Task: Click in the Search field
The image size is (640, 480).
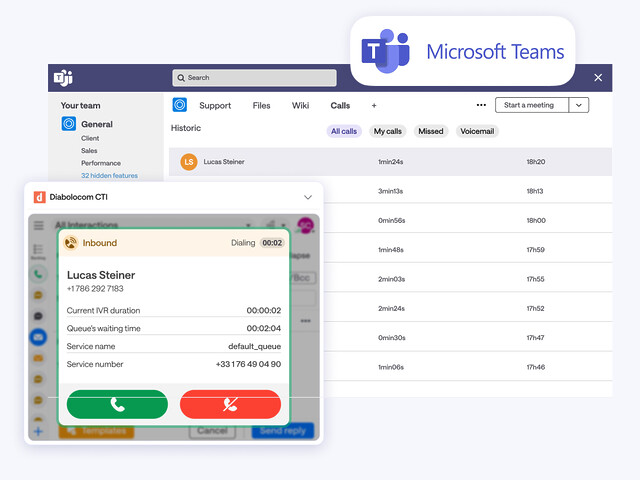Action: point(255,77)
